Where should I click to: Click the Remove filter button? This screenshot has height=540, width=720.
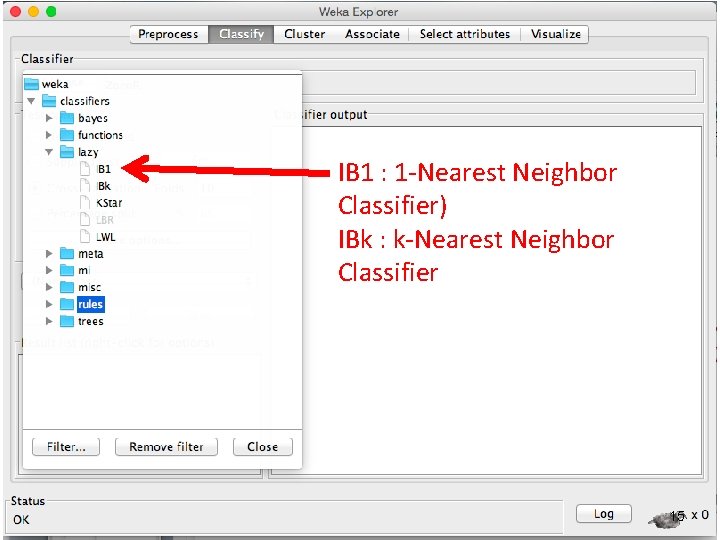point(166,447)
